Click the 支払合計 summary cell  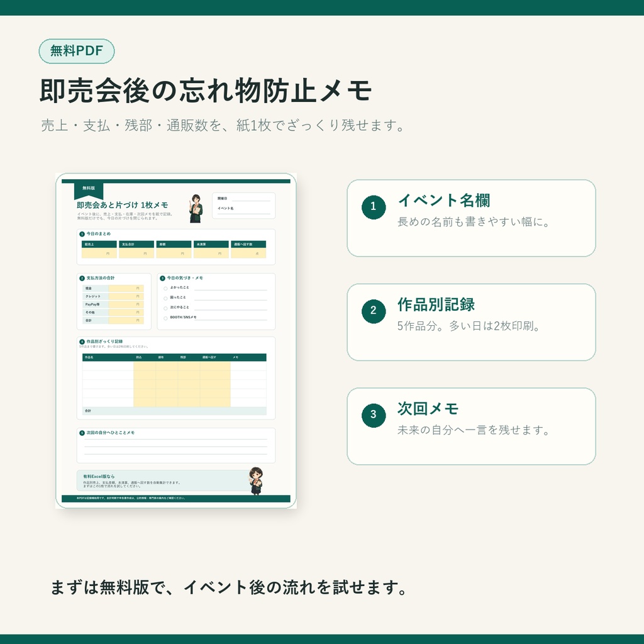click(136, 249)
